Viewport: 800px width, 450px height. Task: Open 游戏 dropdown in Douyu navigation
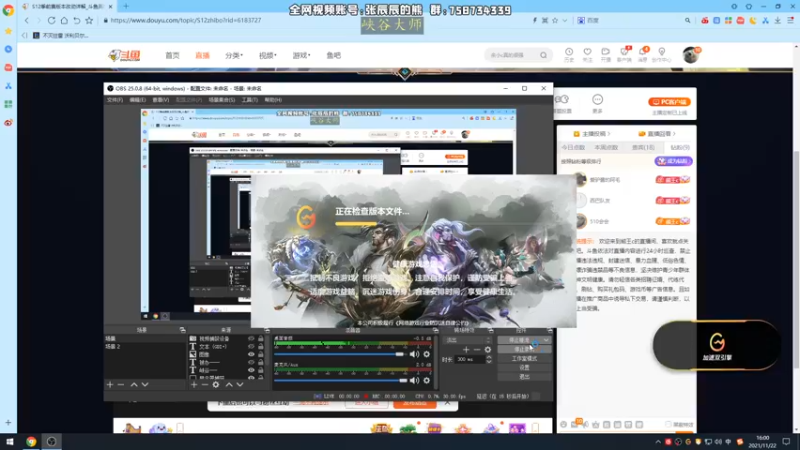click(301, 55)
